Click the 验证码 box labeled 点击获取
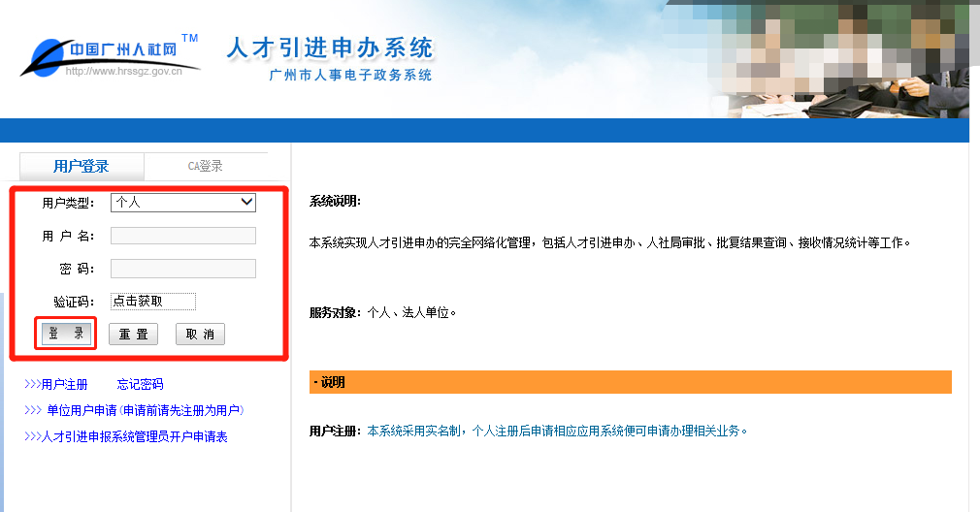The image size is (980, 512). coord(153,302)
